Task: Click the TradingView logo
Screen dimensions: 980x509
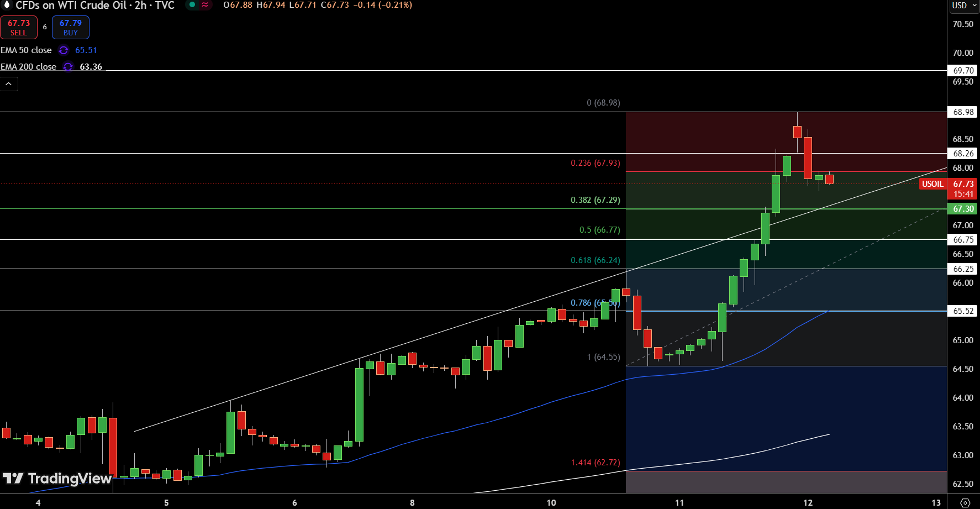Action: [x=57, y=479]
